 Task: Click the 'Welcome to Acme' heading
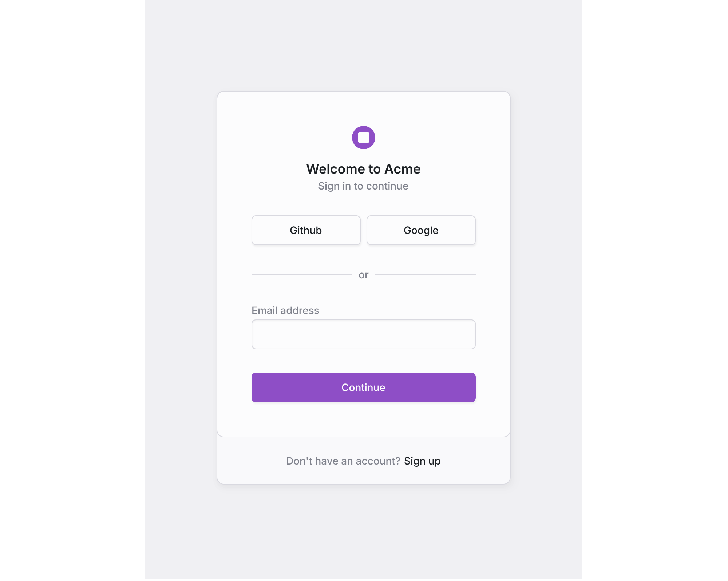[363, 168]
